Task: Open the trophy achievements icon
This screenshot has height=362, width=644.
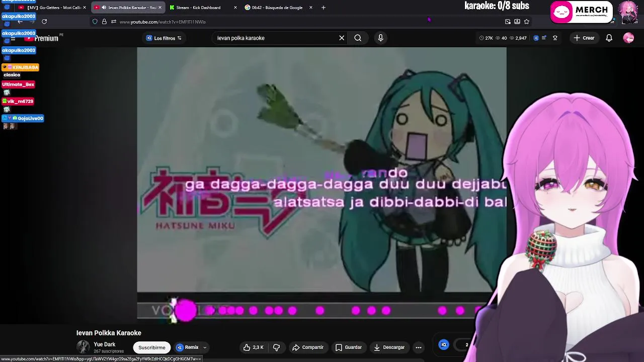Action: (x=555, y=38)
